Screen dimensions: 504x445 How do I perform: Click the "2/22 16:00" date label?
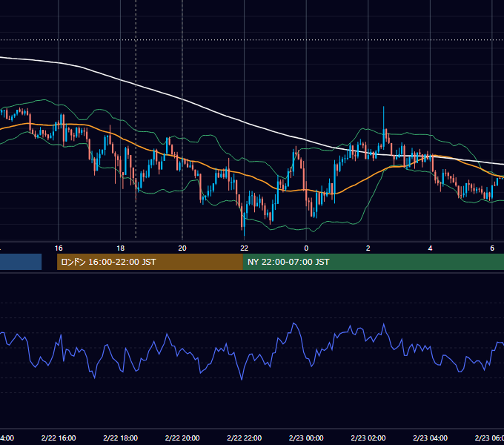59,438
